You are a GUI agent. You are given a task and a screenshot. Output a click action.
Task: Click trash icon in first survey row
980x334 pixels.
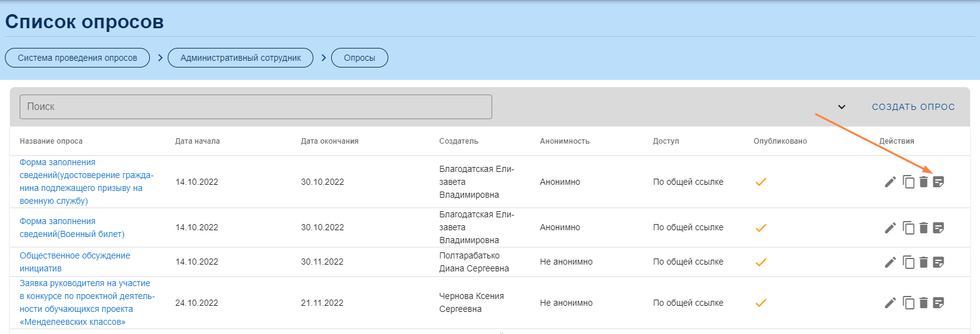pyautogui.click(x=923, y=182)
